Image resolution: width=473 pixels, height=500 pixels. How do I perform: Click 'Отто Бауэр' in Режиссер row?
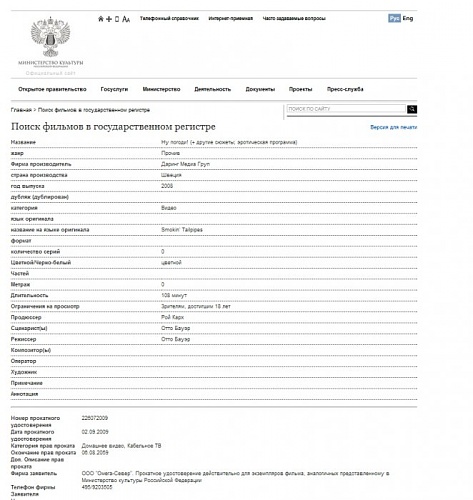pos(176,339)
